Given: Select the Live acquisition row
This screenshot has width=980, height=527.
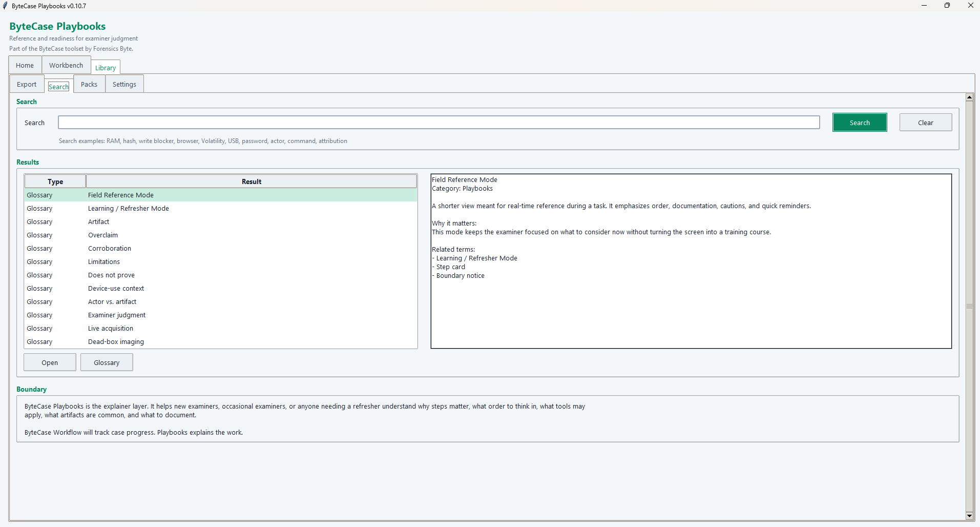Looking at the screenshot, I should [221, 328].
